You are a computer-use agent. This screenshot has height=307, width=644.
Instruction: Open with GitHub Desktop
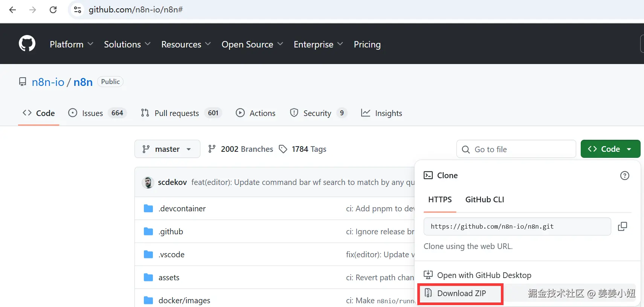[484, 275]
